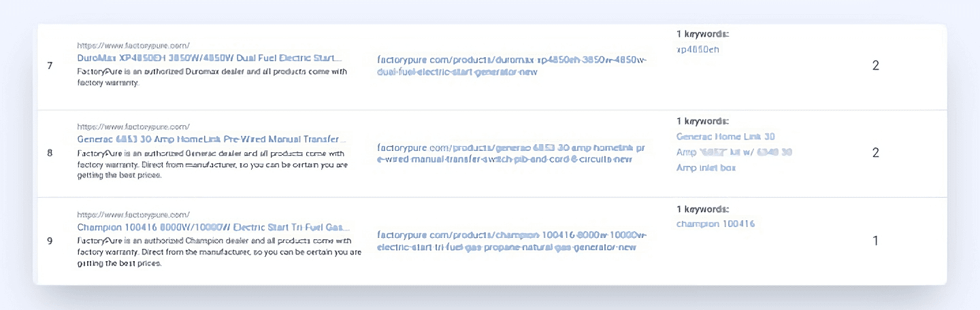Select the champion 100416 keyword
Screen dimensions: 980x310
point(715,224)
